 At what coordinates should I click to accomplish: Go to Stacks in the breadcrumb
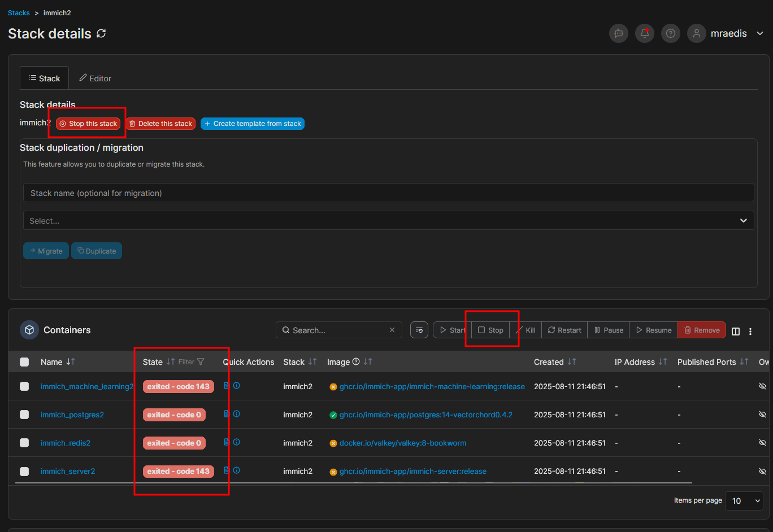19,12
